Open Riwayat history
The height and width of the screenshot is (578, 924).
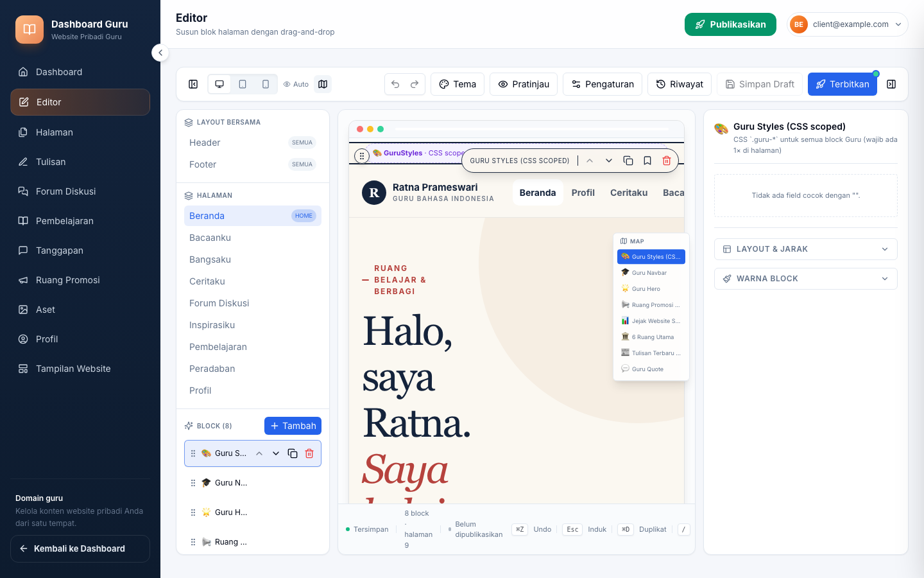[680, 84]
